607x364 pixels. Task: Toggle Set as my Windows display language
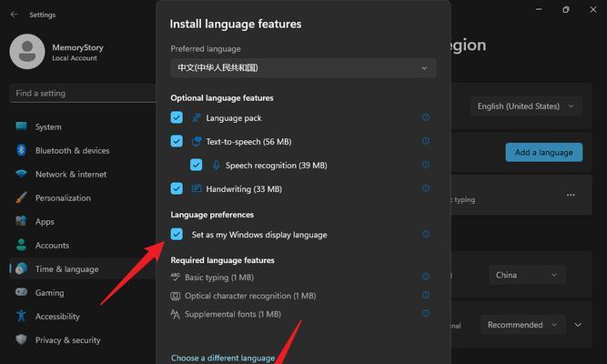(177, 234)
